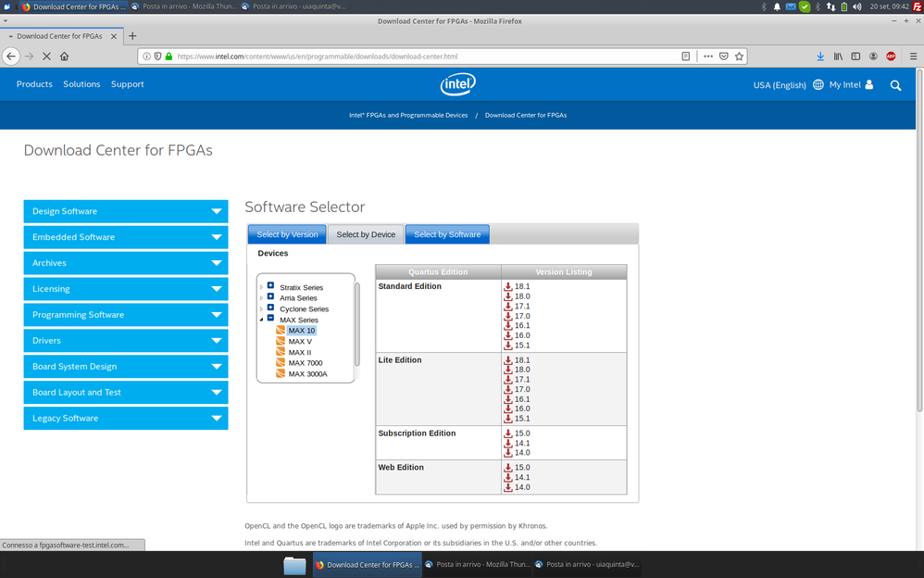Expand the Legacy Software section
The height and width of the screenshot is (578, 924).
coord(126,418)
